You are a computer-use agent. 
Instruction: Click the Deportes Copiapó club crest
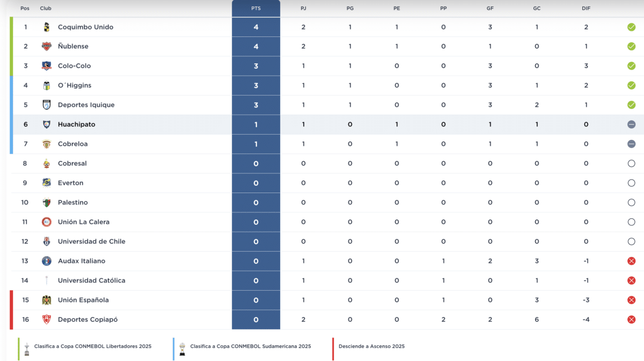[46, 319]
